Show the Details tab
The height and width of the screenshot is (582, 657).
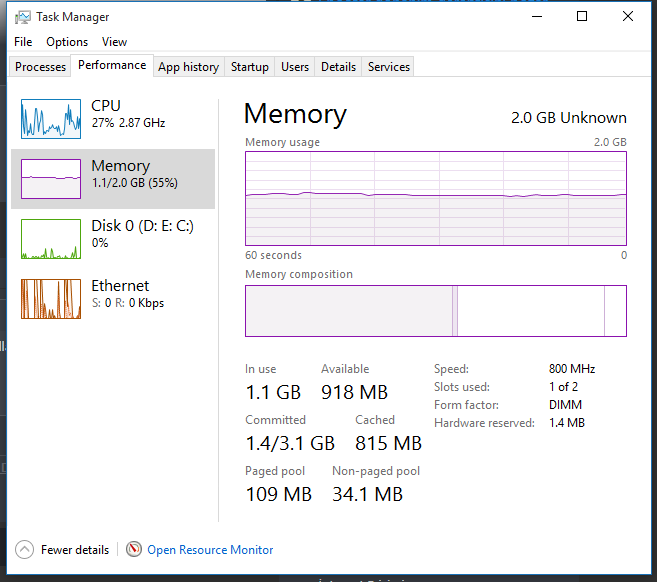[338, 67]
